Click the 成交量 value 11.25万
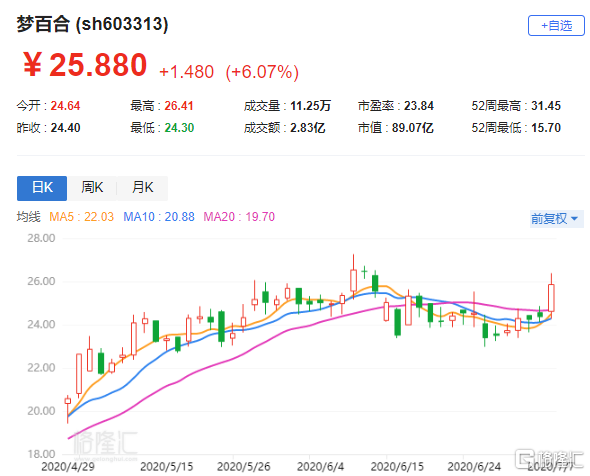This screenshot has width=590, height=476. (310, 106)
